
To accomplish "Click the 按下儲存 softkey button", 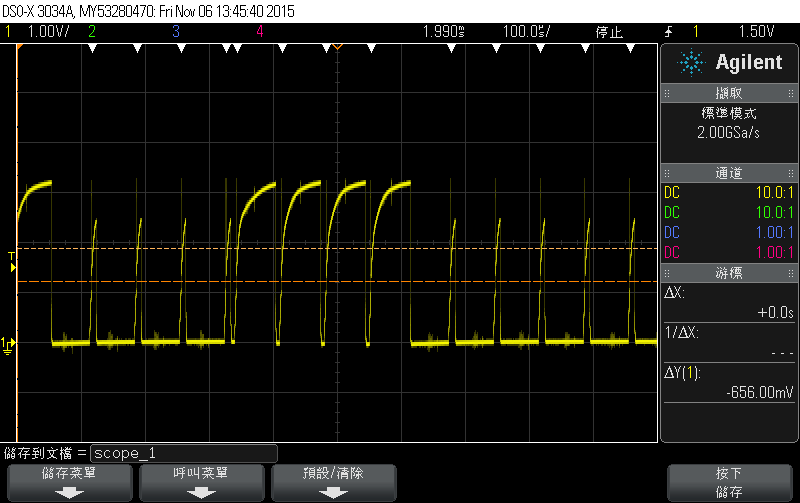I will point(730,483).
